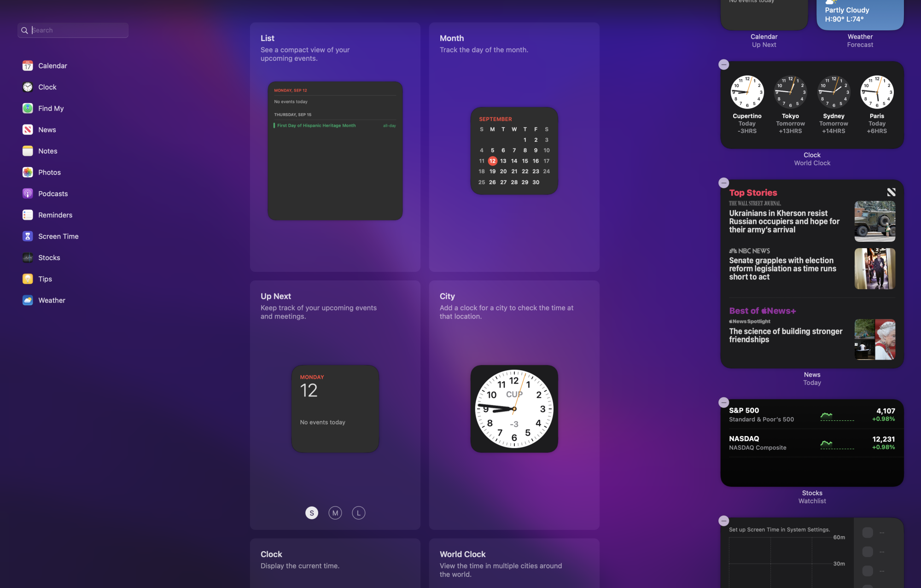Screen dimensions: 921x588
Task: Select Calendar in the sidebar
Action: tap(52, 66)
